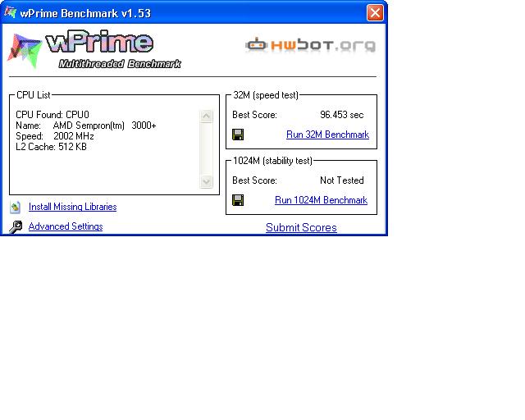Click the wPrime prism logo
This screenshot has width=525, height=420.
[25, 51]
